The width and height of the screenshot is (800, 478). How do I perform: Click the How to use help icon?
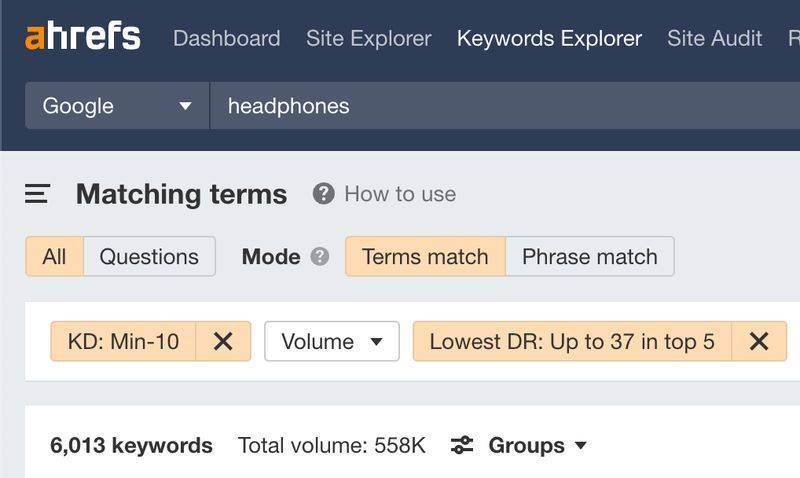point(323,194)
